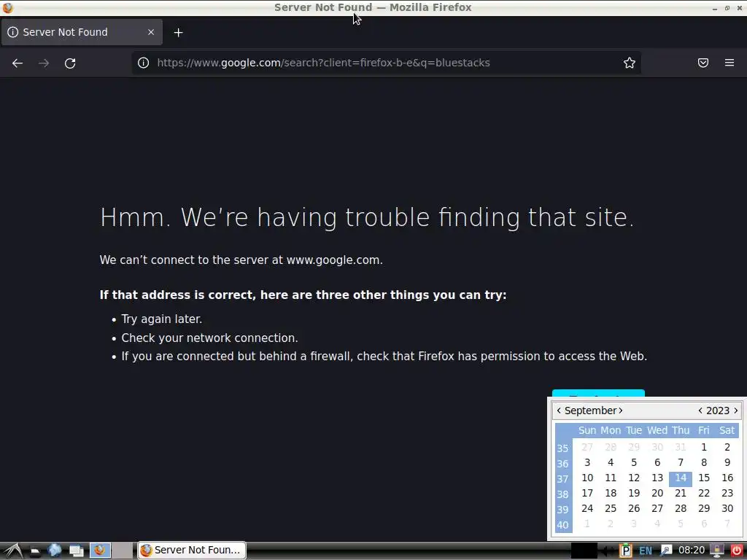Click the show desktop taskbar icon

pos(76,551)
